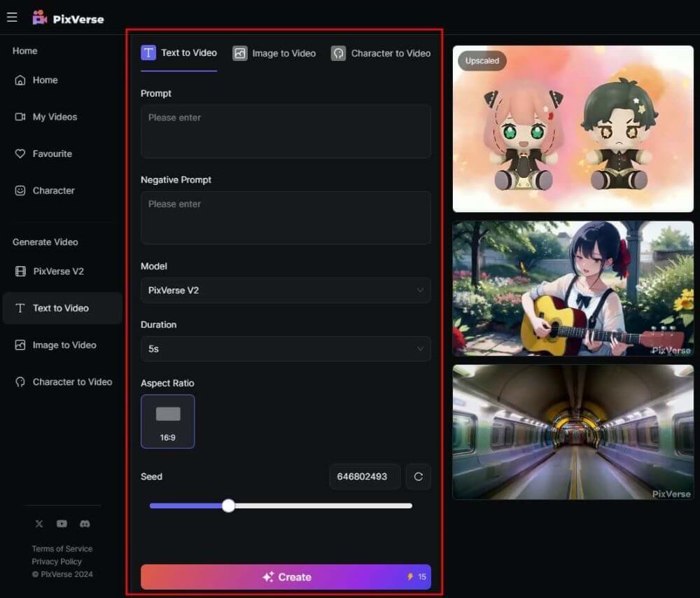Switch to the Character to Video mode
Screen dimensions: 700x598
click(x=381, y=53)
